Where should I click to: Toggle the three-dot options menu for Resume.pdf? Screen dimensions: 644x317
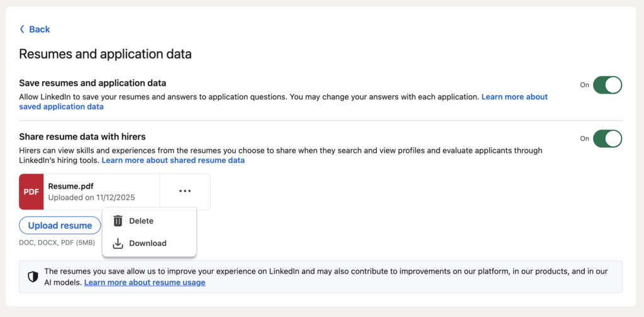(185, 191)
